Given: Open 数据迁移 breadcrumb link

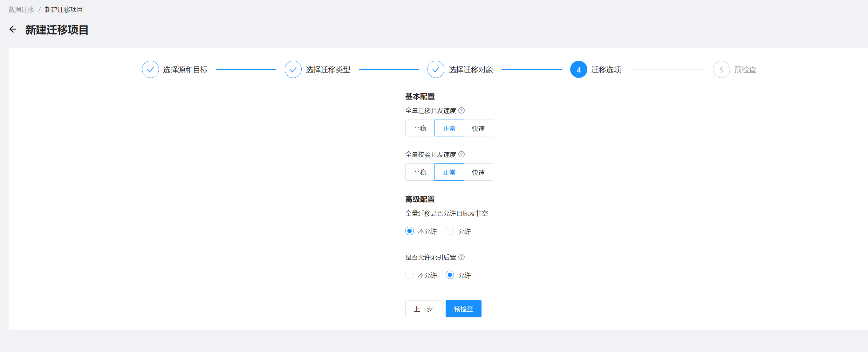Looking at the screenshot, I should pos(21,10).
